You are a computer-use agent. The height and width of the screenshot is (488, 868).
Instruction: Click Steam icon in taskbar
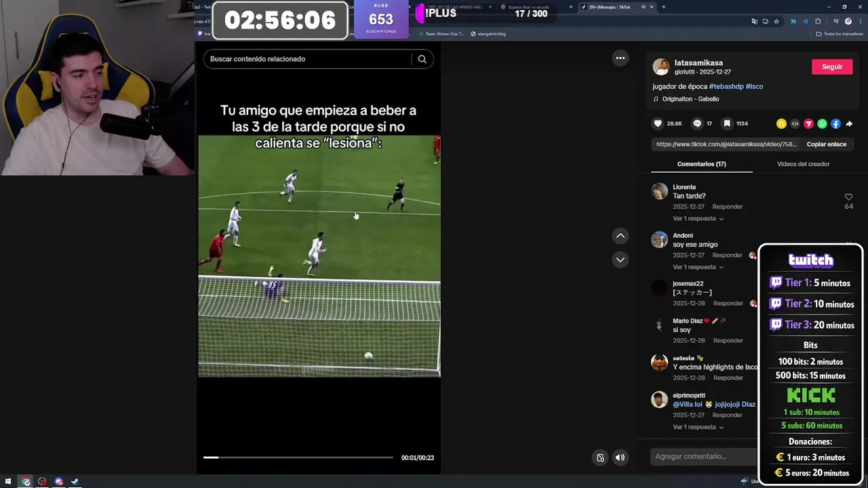[x=75, y=482]
